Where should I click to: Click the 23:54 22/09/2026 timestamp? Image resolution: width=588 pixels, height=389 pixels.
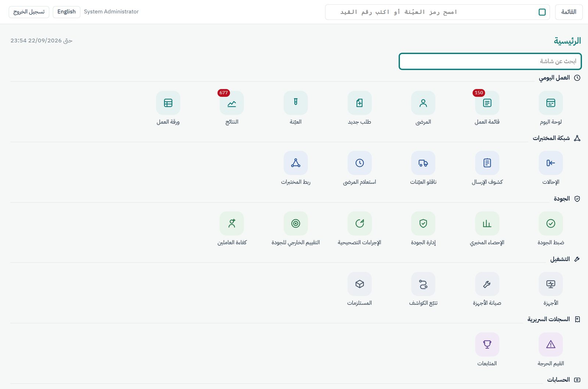(42, 40)
